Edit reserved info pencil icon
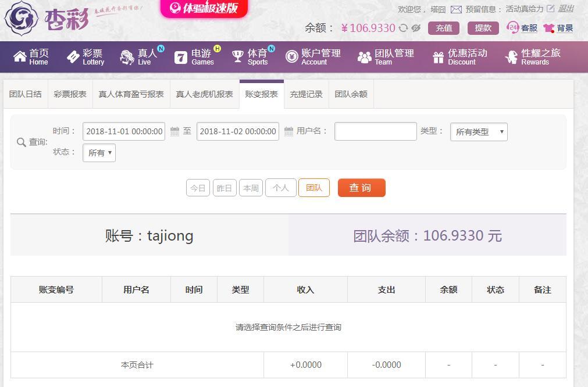 click(550, 9)
